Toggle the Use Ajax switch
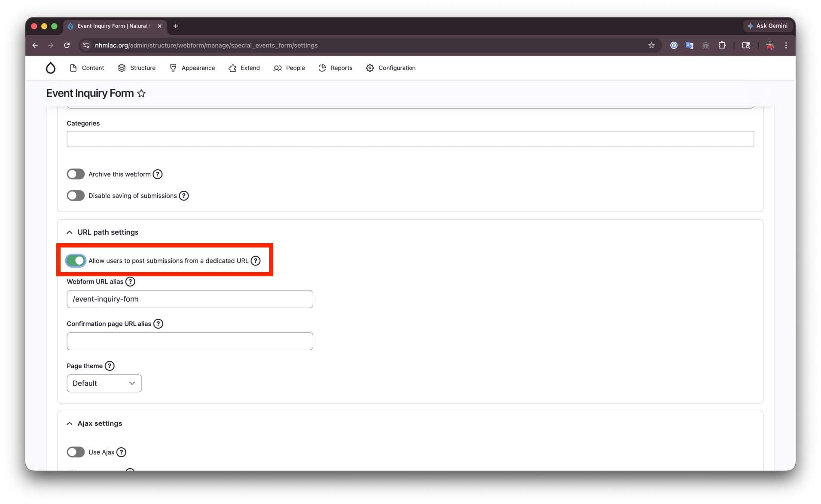Image resolution: width=821 pixels, height=504 pixels. pyautogui.click(x=76, y=452)
